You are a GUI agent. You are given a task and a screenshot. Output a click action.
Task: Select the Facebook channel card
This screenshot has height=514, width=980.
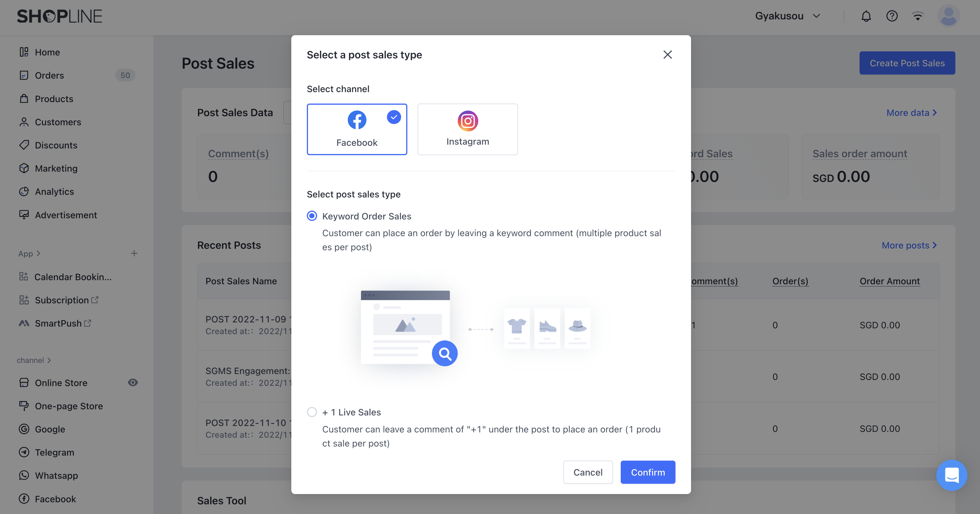356,129
